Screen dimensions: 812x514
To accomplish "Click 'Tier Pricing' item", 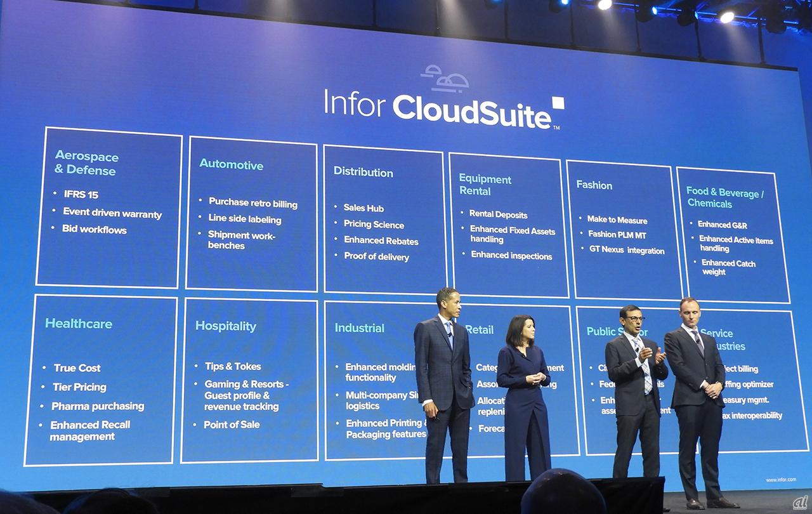I will tap(79, 387).
